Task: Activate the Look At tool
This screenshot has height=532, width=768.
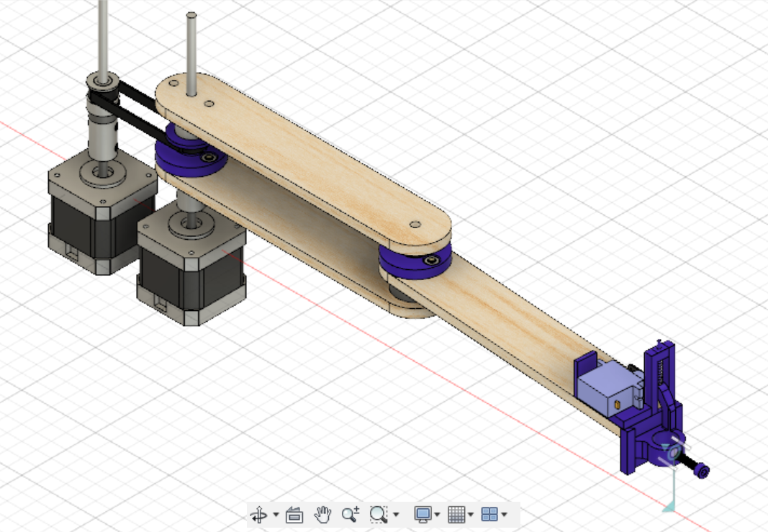Action: (294, 515)
